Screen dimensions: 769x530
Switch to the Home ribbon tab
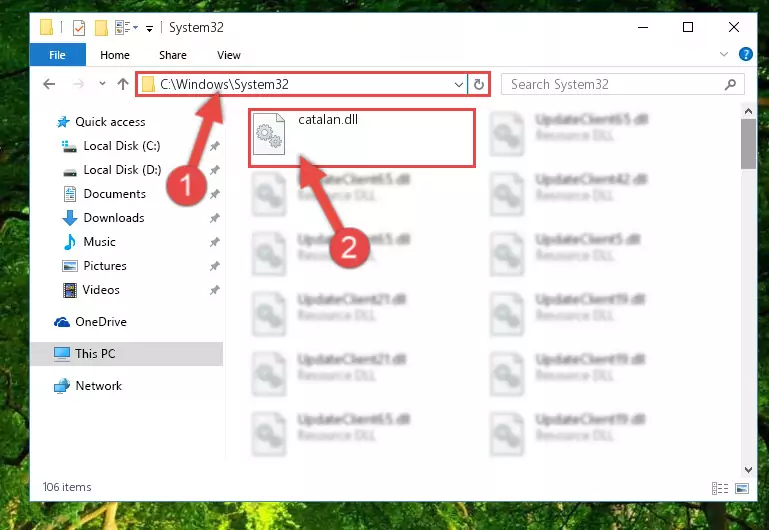(x=115, y=55)
